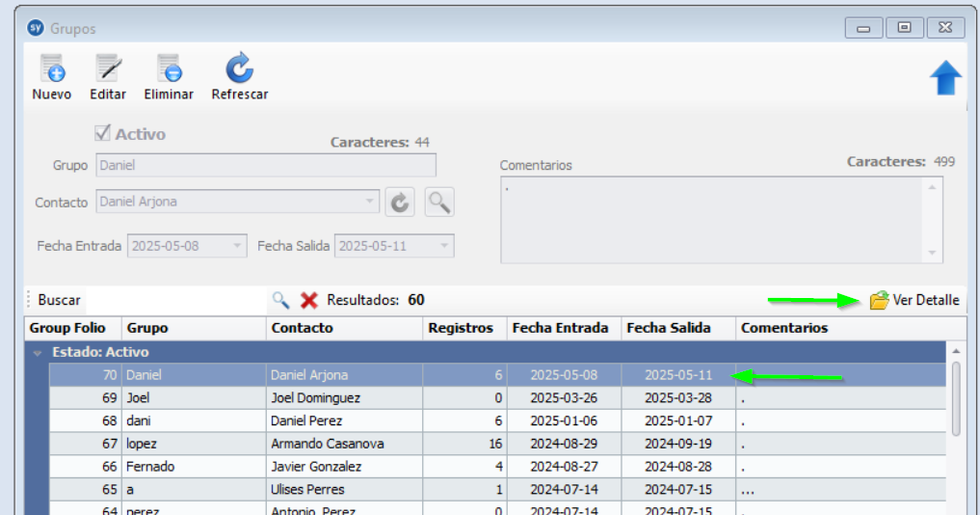This screenshot has height=515, width=980.
Task: Click the reload button beside Contacto
Action: click(400, 203)
